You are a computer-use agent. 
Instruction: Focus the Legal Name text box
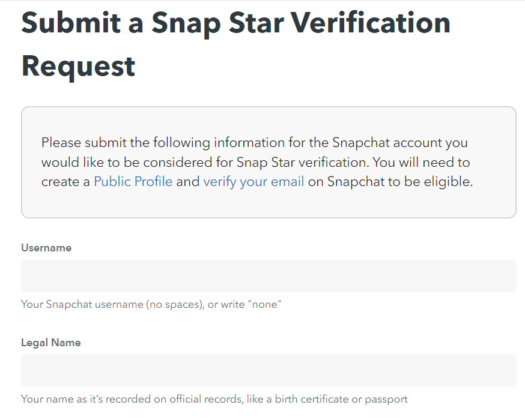[x=269, y=370]
